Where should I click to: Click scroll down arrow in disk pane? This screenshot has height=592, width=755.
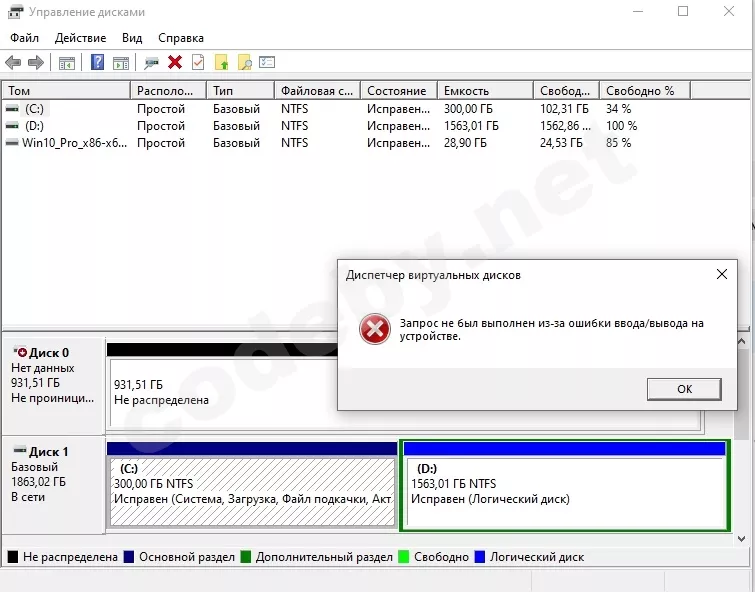pyautogui.click(x=742, y=539)
